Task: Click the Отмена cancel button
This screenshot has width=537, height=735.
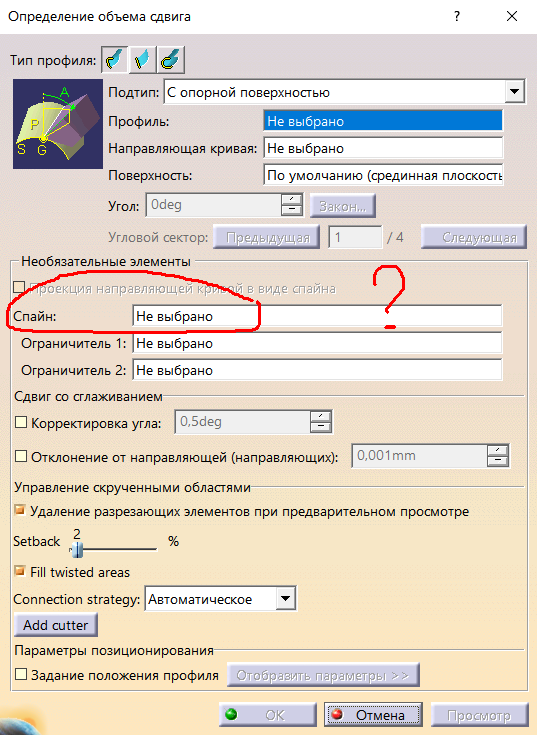Action: [x=373, y=715]
